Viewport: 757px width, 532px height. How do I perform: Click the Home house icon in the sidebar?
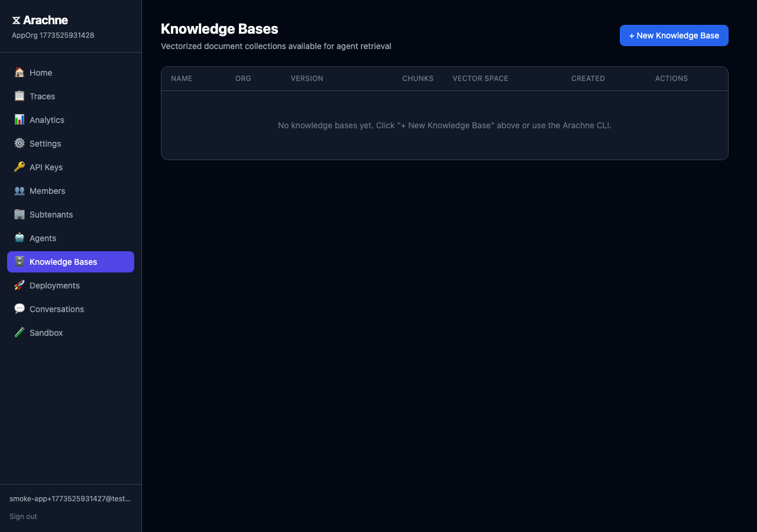[x=18, y=72]
